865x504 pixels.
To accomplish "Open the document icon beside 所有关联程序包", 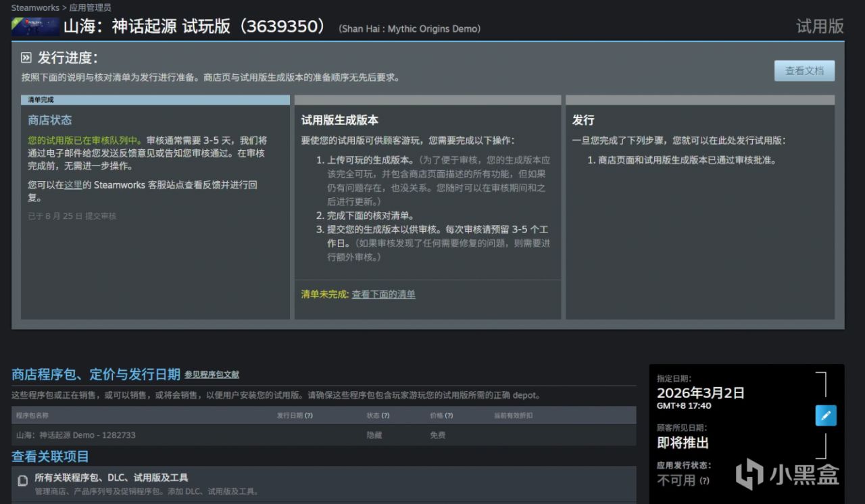I will pos(23,481).
